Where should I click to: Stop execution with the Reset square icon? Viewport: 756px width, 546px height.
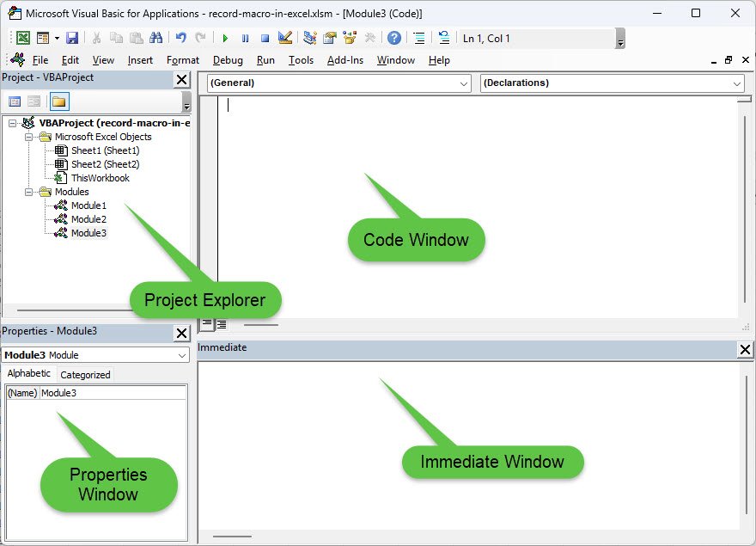click(x=265, y=38)
